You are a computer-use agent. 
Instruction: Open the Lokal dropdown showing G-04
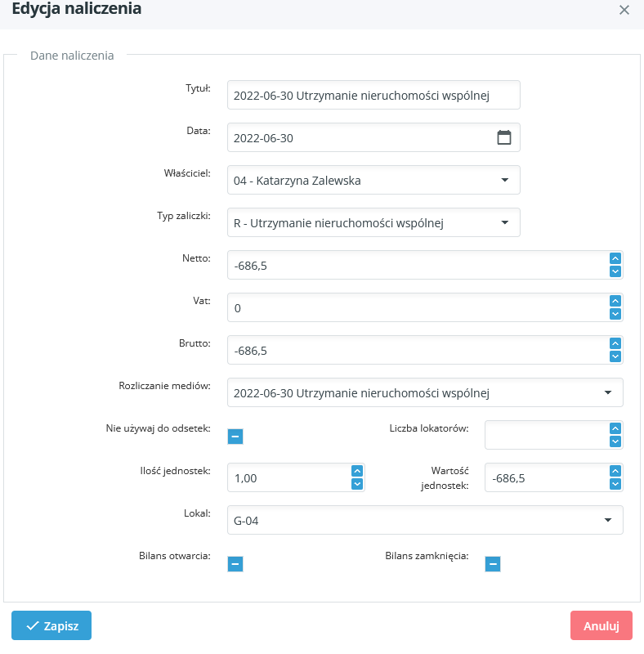[x=607, y=520]
